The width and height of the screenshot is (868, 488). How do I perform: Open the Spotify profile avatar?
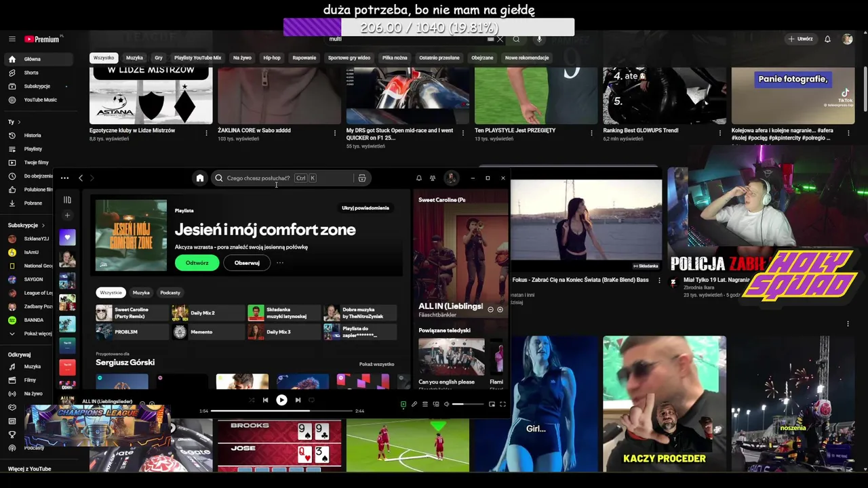[451, 178]
